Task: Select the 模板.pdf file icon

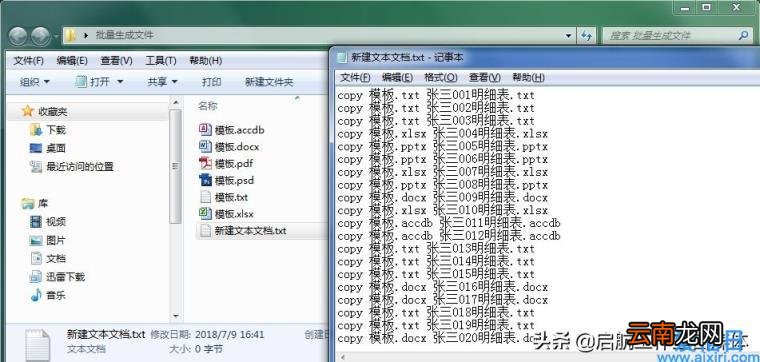Action: [205, 163]
